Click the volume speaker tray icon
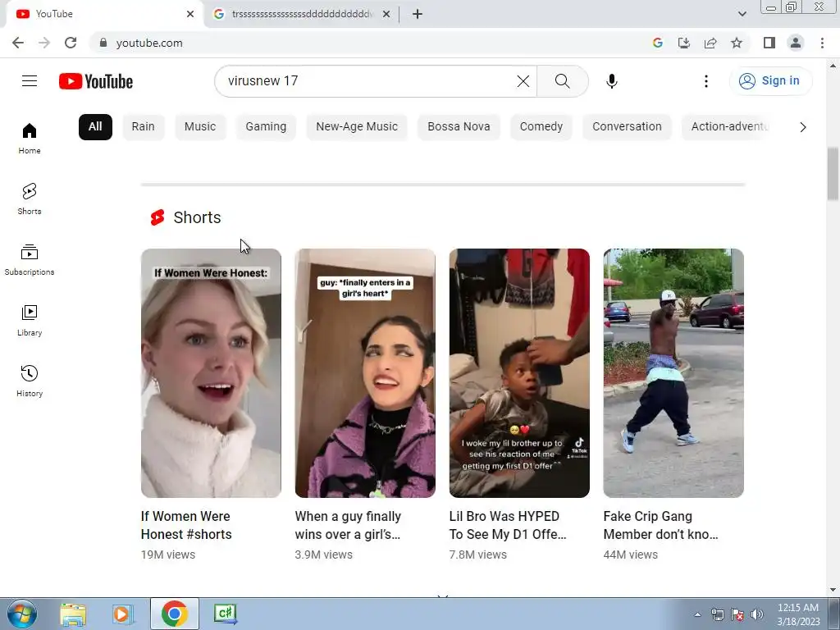The image size is (840, 630). (x=757, y=614)
